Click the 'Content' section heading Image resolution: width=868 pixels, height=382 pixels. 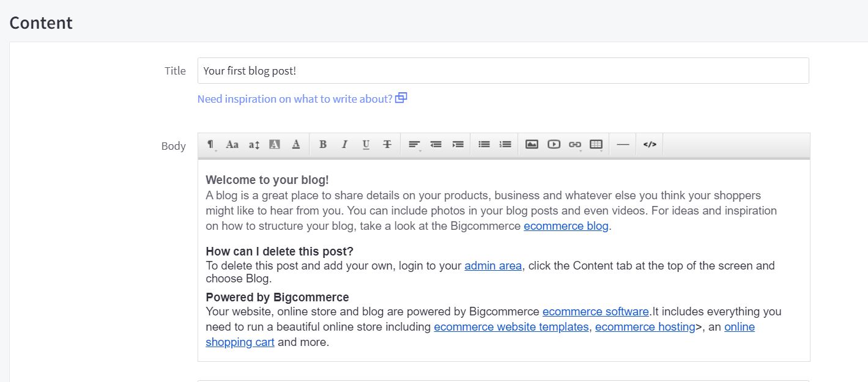41,23
